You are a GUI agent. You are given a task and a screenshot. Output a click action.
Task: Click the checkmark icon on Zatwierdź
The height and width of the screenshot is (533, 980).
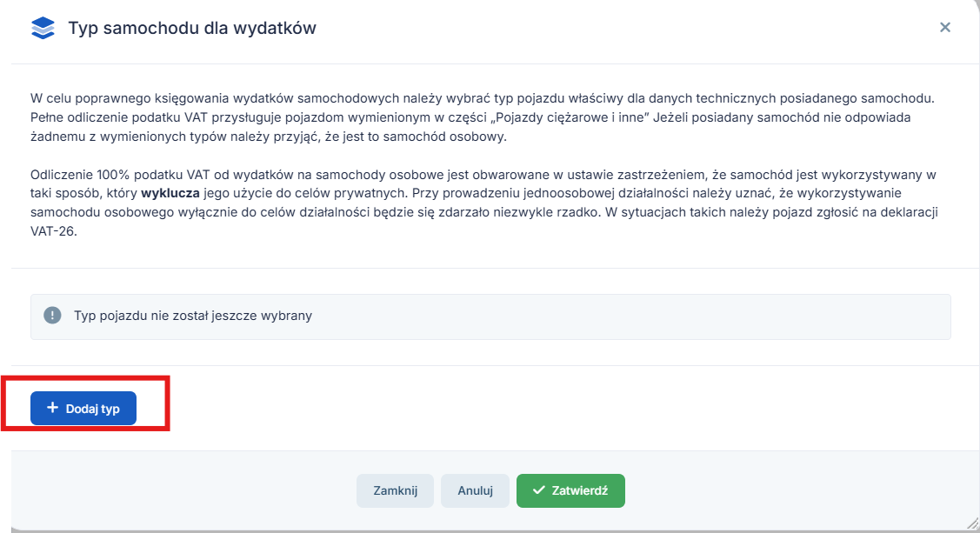point(539,490)
